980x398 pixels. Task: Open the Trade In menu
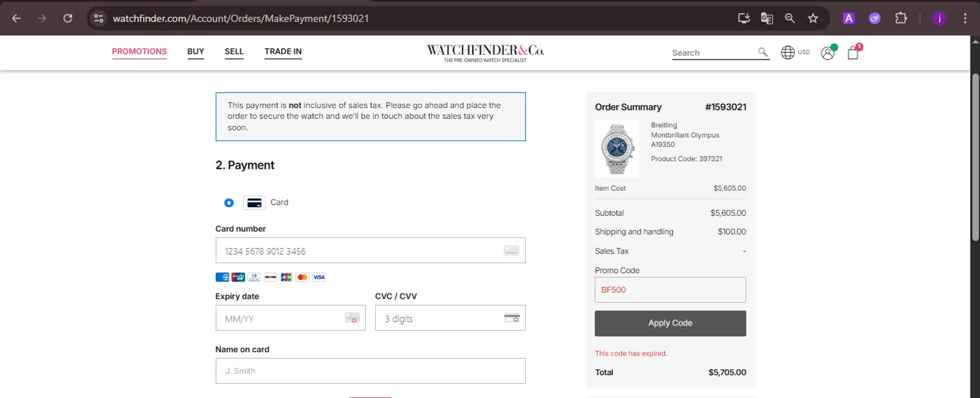pos(283,52)
